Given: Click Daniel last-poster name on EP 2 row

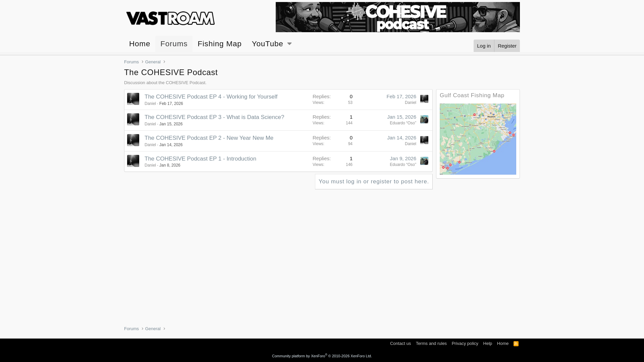Looking at the screenshot, I should pos(410,144).
